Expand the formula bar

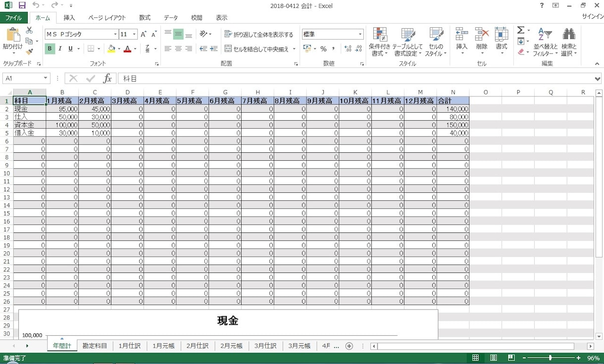(598, 78)
